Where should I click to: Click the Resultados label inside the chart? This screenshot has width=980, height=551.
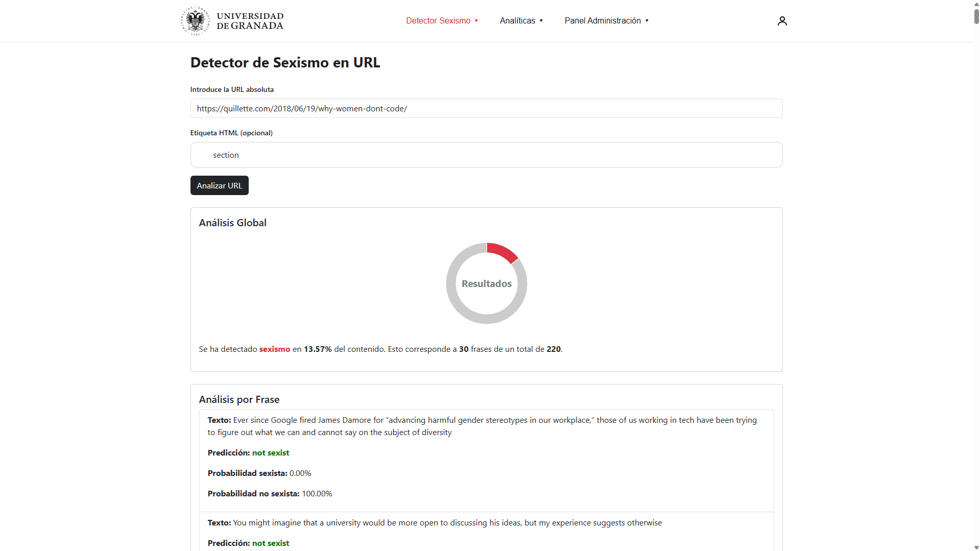pos(487,284)
